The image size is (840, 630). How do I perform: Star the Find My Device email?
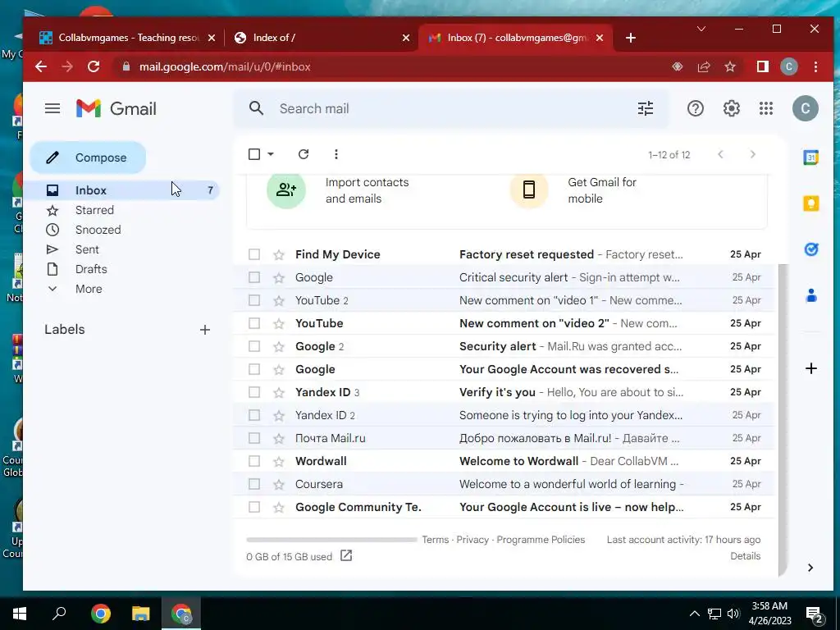pos(279,254)
